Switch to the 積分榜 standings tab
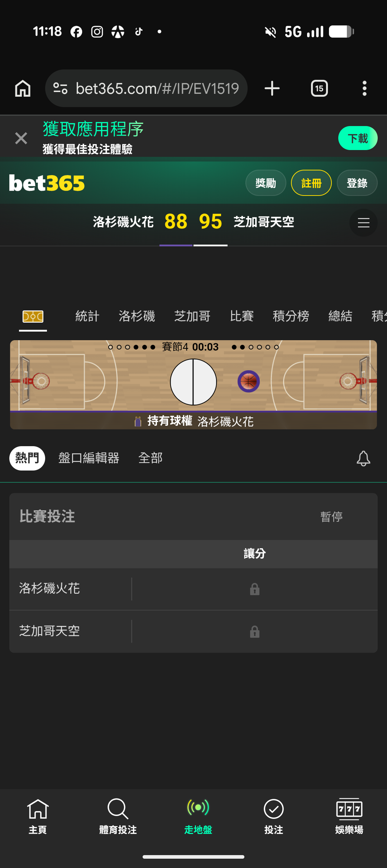 (291, 316)
